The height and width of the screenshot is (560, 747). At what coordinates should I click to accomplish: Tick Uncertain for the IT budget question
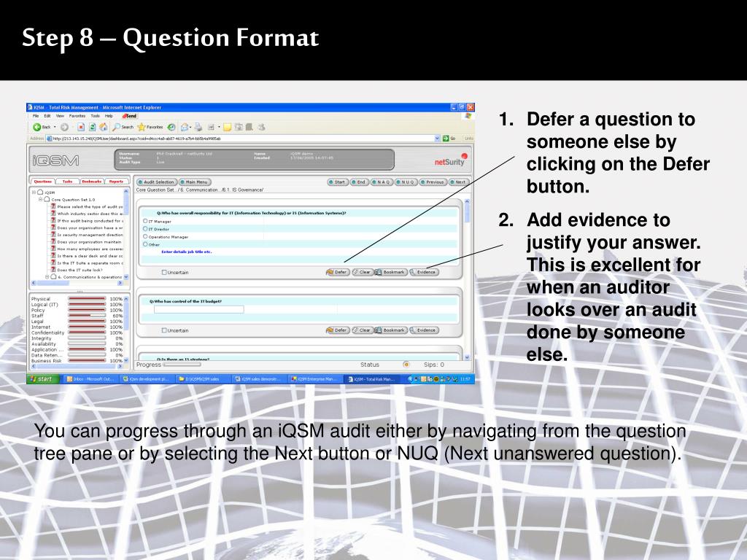(164, 330)
